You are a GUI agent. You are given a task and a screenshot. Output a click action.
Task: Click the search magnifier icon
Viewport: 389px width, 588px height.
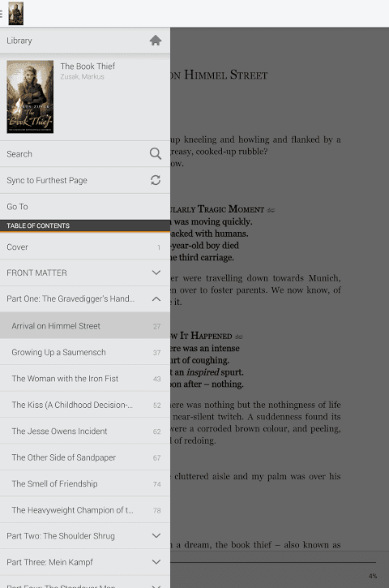(155, 154)
